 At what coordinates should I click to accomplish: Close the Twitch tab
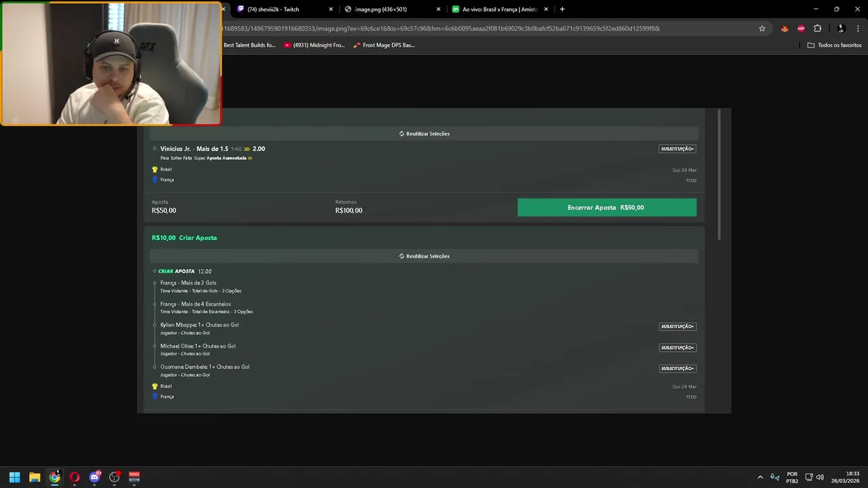[331, 9]
